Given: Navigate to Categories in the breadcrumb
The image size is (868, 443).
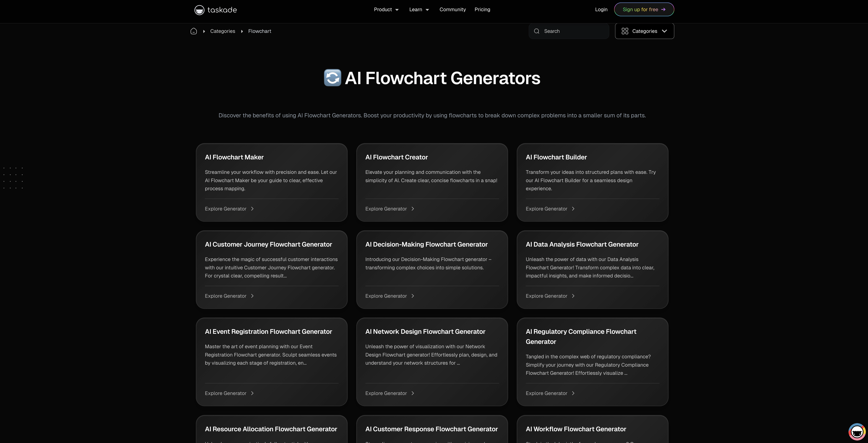Looking at the screenshot, I should (222, 31).
